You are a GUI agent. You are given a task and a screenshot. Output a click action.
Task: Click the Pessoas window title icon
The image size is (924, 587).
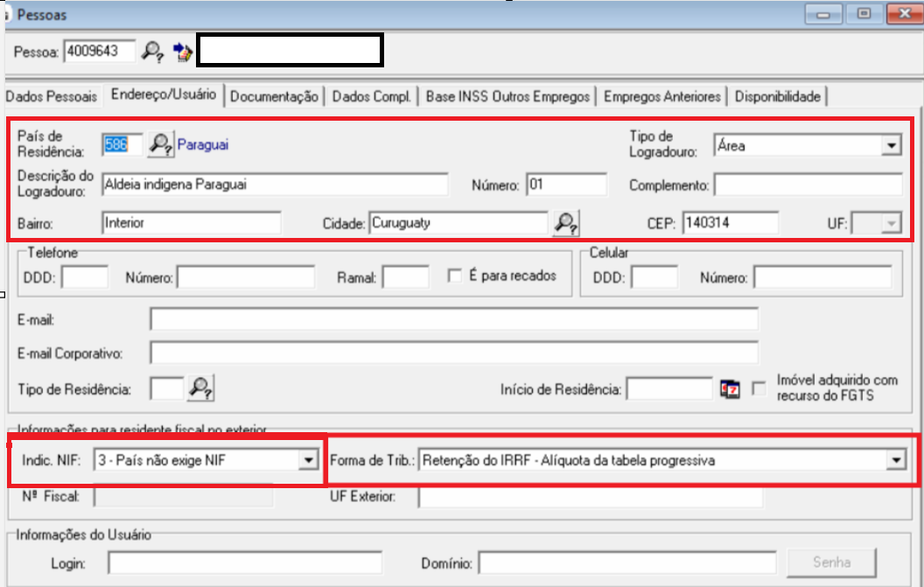pos(7,14)
